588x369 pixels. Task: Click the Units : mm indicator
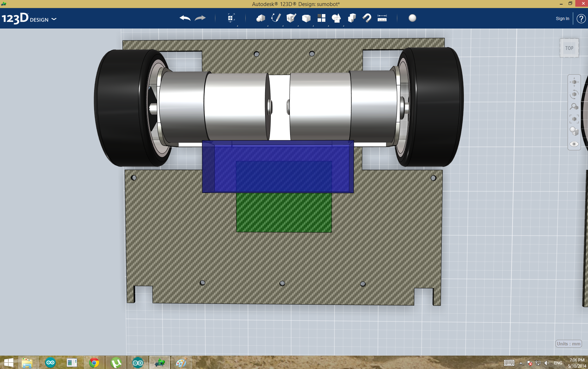click(x=568, y=344)
